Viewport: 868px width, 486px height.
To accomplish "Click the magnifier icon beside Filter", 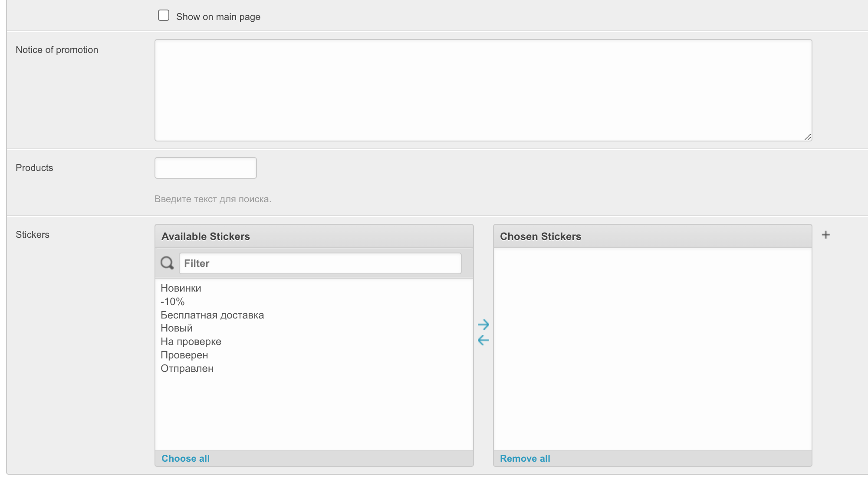I will [167, 263].
